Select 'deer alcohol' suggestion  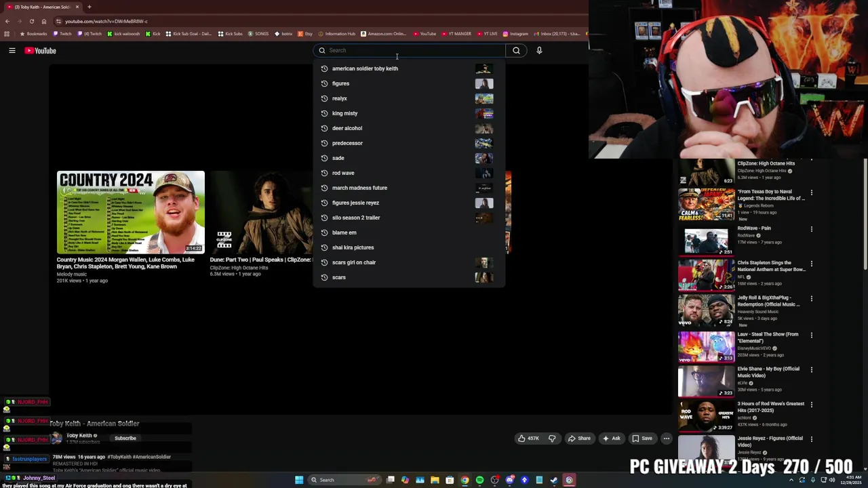coord(409,128)
